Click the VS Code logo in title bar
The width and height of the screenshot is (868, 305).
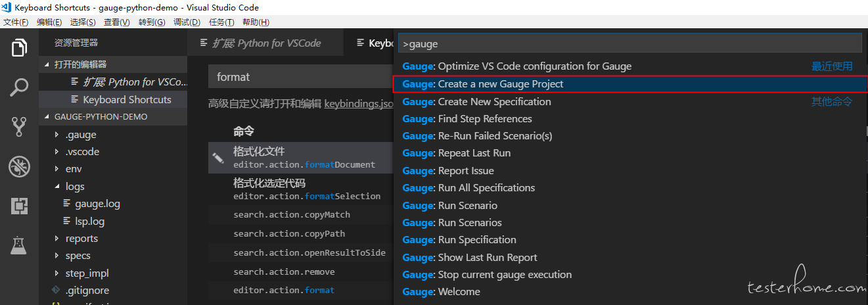pos(7,7)
